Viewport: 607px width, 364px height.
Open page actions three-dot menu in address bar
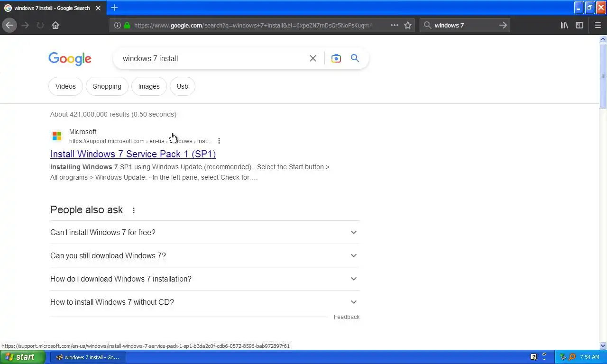coord(395,25)
